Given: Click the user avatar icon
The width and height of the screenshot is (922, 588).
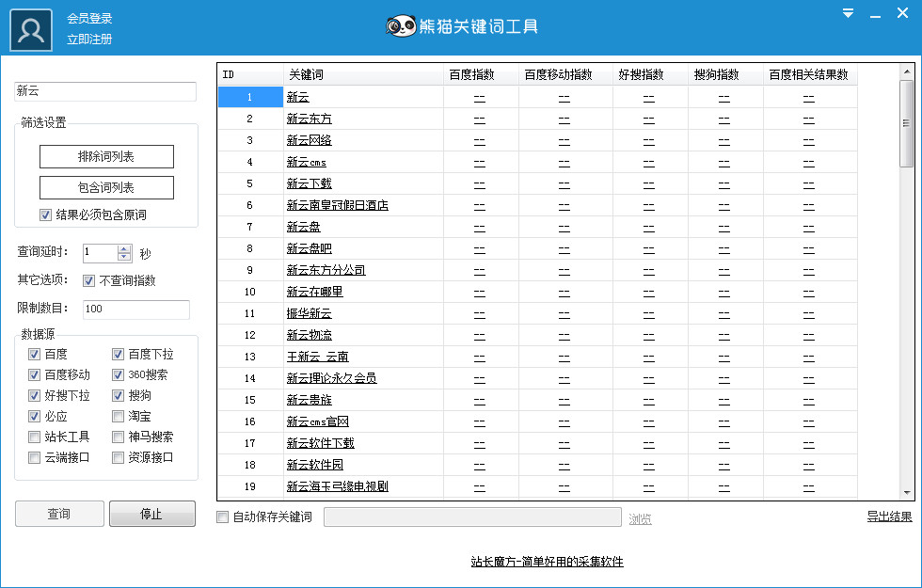Looking at the screenshot, I should pyautogui.click(x=31, y=30).
